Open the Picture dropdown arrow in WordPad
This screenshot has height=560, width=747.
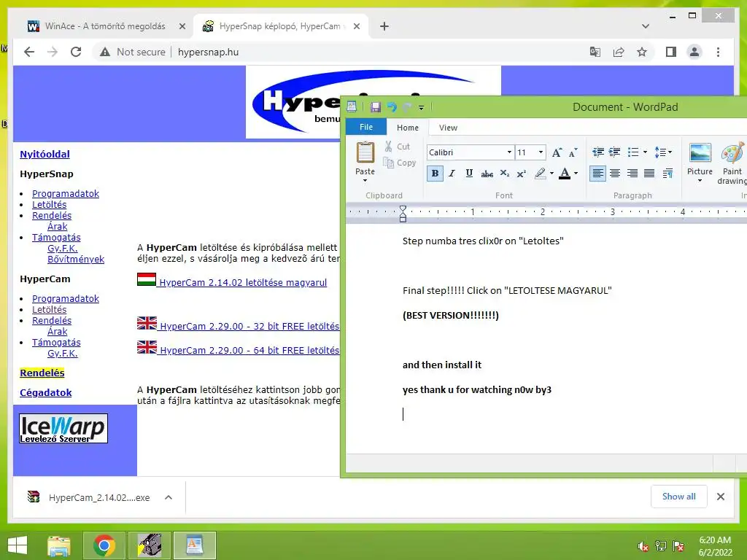click(x=700, y=181)
